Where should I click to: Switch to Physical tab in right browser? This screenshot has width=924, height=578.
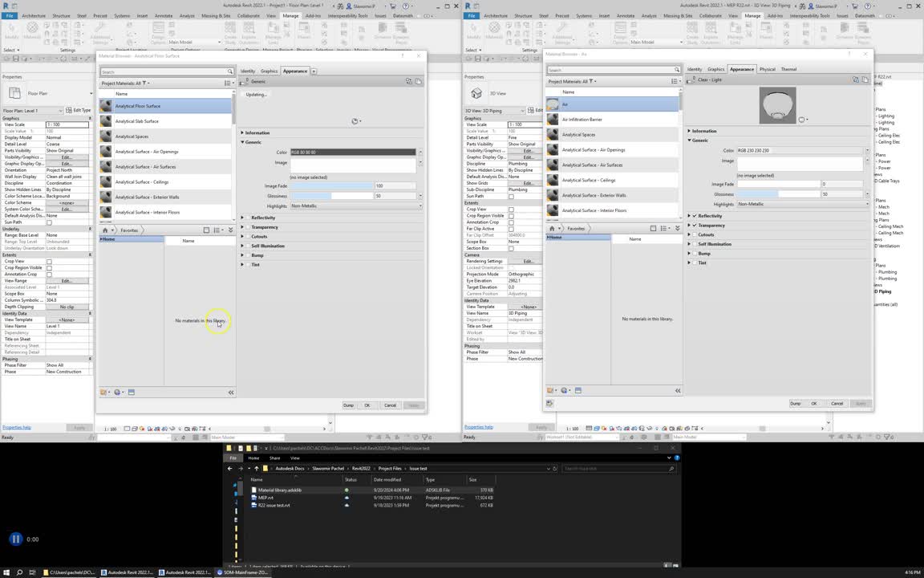coord(768,70)
